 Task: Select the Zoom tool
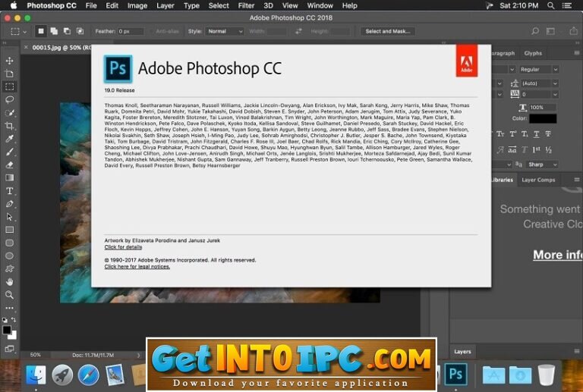pos(10,295)
